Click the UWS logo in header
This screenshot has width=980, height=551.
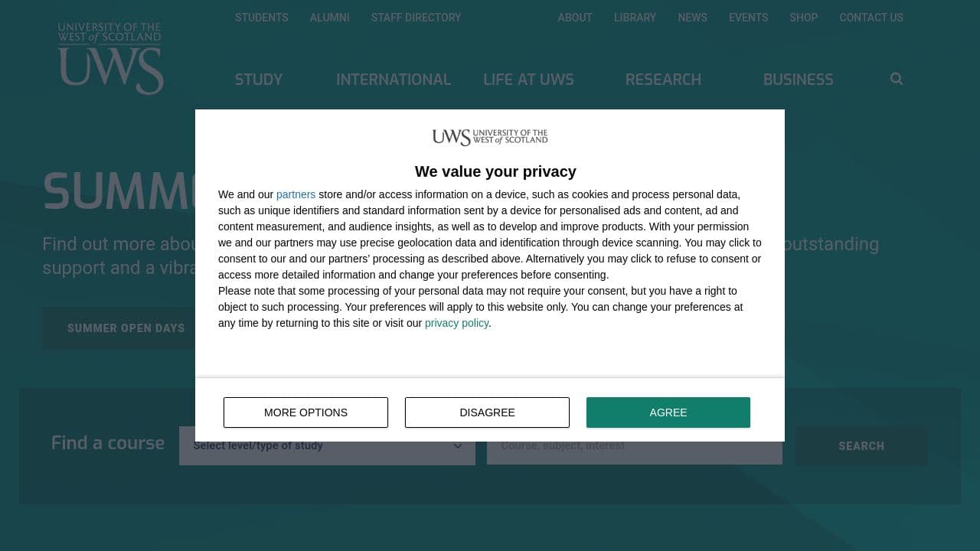pyautogui.click(x=110, y=58)
